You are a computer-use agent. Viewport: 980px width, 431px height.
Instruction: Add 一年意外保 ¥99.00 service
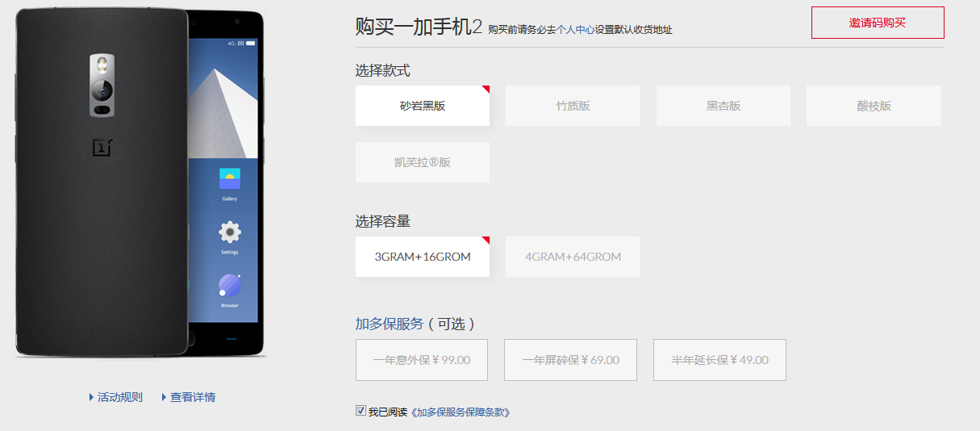pyautogui.click(x=422, y=360)
